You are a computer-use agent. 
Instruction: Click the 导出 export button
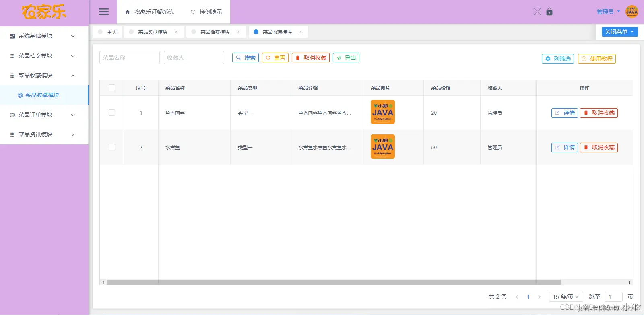pos(346,58)
